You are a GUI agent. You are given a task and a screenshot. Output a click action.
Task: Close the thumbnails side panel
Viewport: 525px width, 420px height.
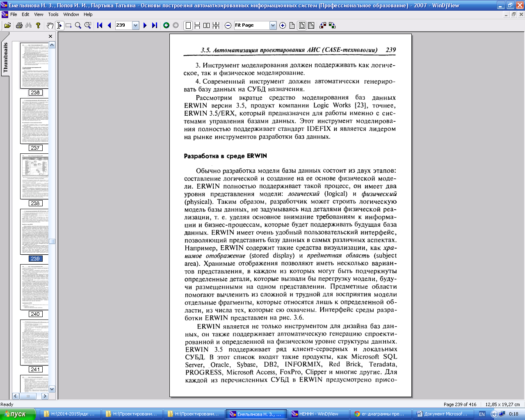50,36
